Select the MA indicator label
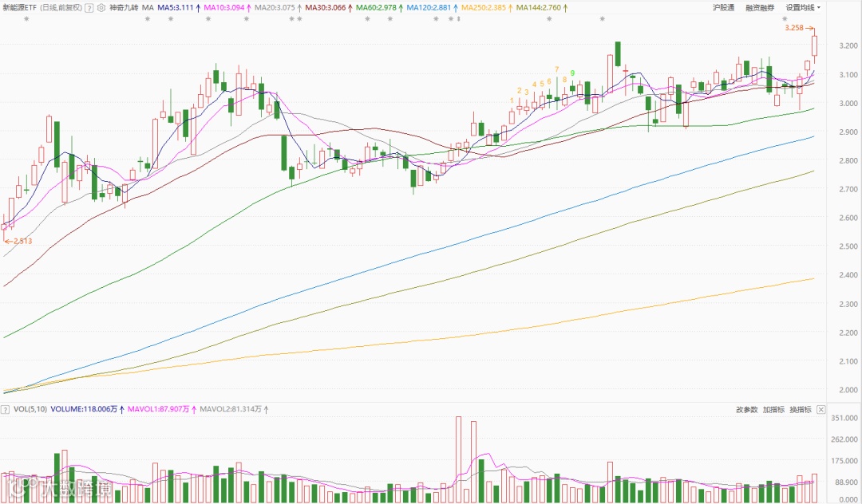This screenshot has width=862, height=504. tap(148, 8)
